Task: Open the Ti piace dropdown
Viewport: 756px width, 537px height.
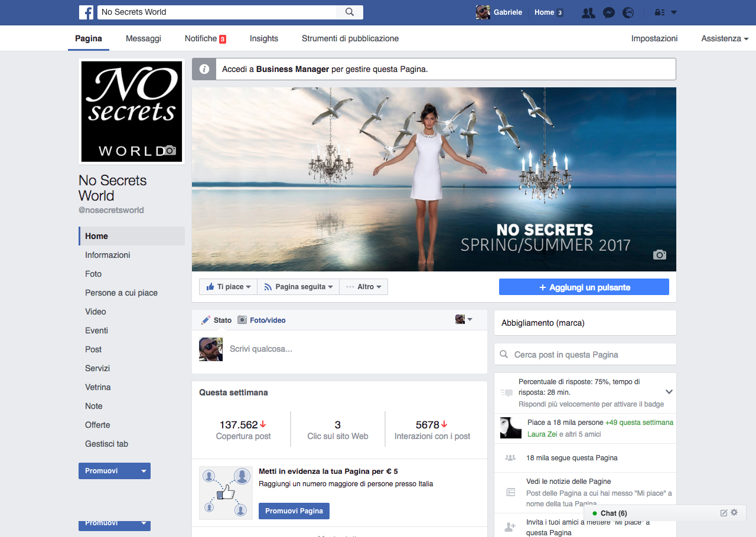Action: pyautogui.click(x=228, y=287)
